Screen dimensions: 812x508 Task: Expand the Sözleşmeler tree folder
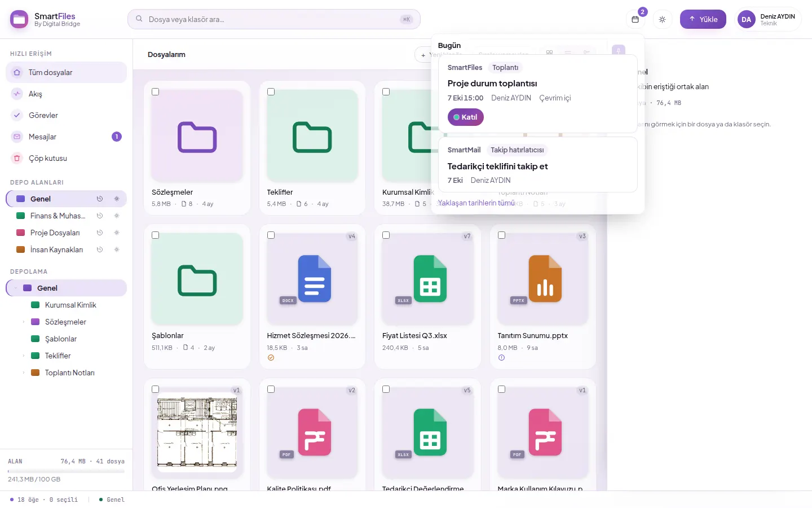pyautogui.click(x=24, y=322)
